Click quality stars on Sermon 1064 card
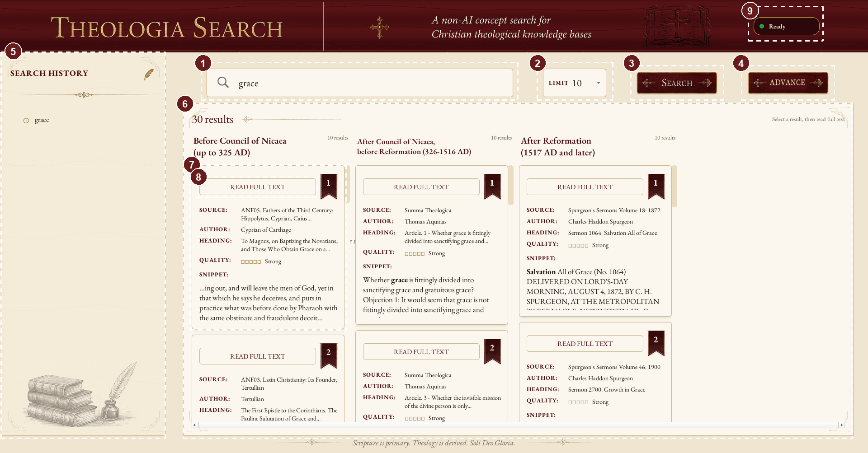This screenshot has width=868, height=453. coord(578,246)
